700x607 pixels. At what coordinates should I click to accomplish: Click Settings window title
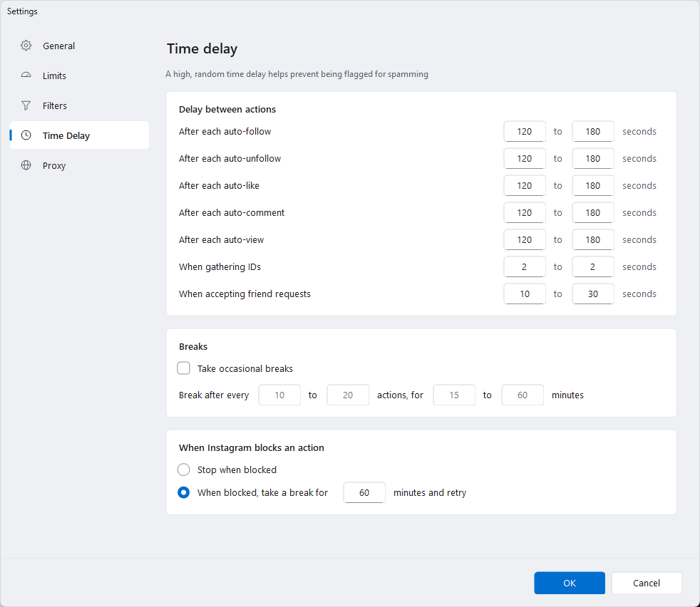(x=22, y=11)
